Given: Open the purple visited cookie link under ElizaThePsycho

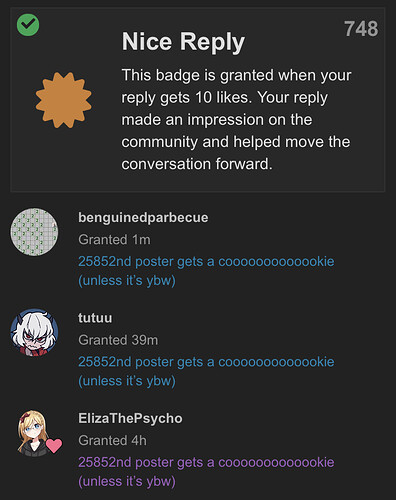Looking at the screenshot, I should click(206, 472).
